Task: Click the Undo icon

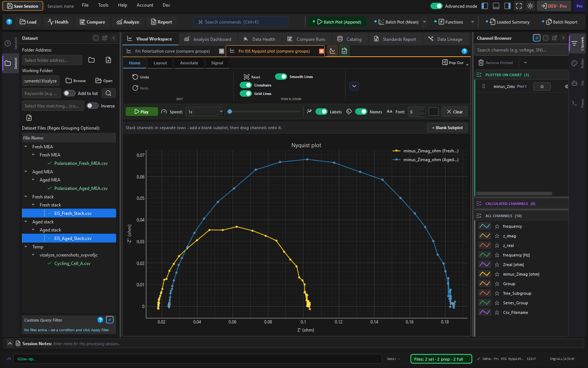Action: coord(135,77)
